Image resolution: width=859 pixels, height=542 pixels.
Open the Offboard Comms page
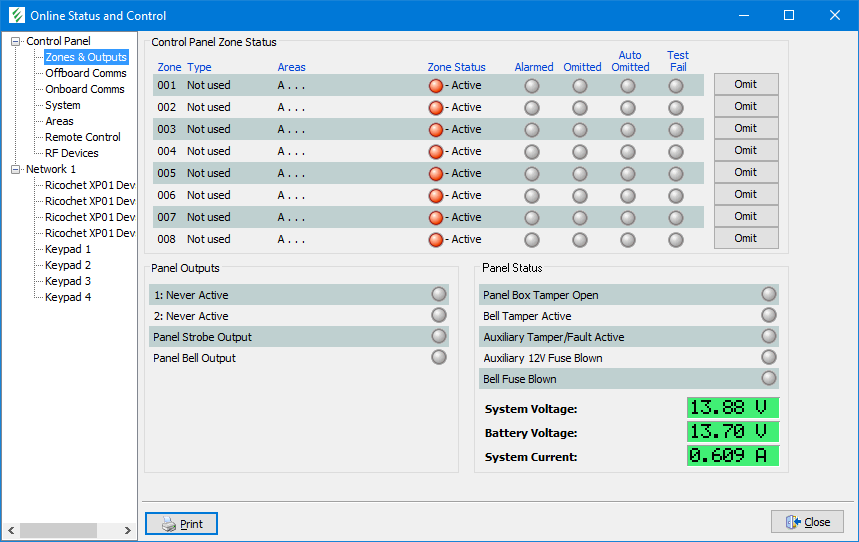85,73
